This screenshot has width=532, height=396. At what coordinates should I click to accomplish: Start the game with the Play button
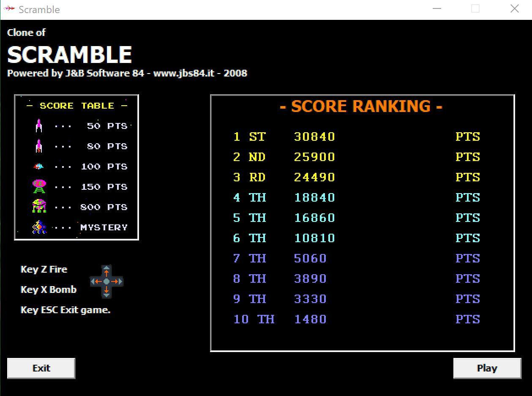[487, 368]
